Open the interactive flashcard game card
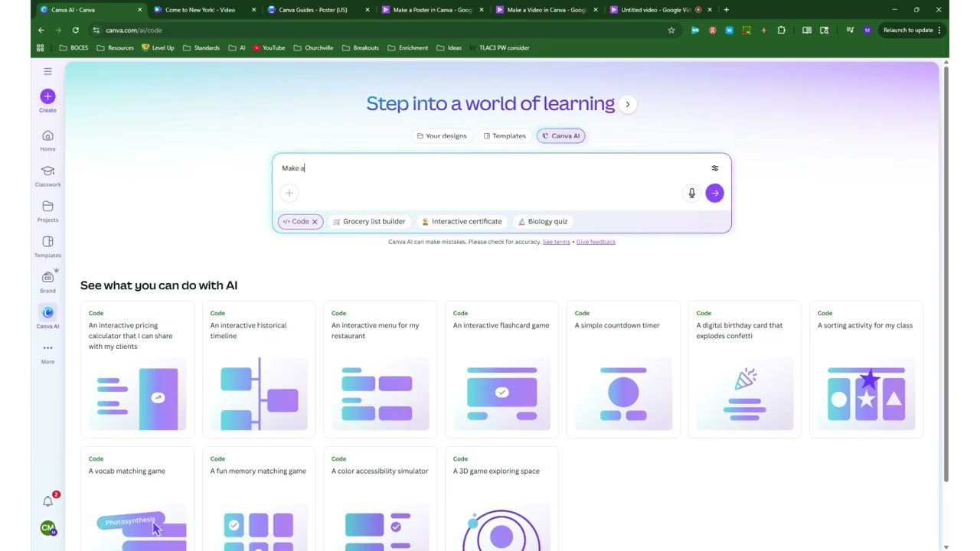980x551 pixels. [501, 369]
